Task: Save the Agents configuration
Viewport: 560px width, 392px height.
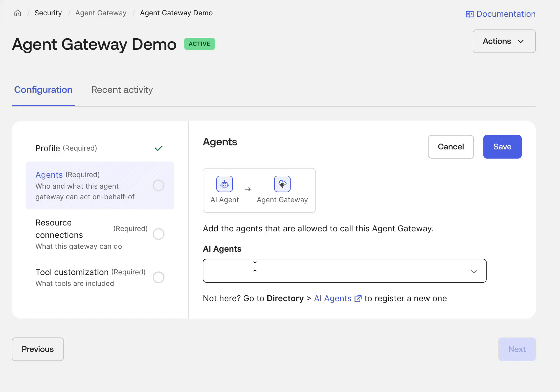Action: point(502,147)
